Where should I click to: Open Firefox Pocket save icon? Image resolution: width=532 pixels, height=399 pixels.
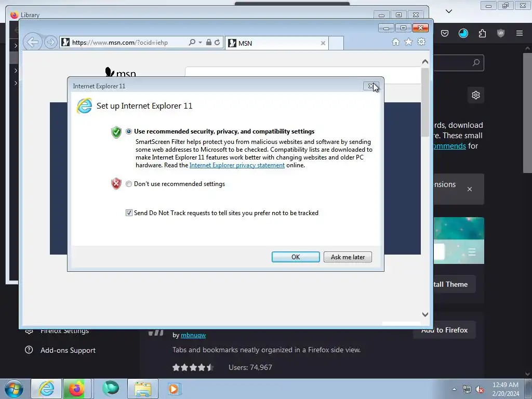coord(445,33)
